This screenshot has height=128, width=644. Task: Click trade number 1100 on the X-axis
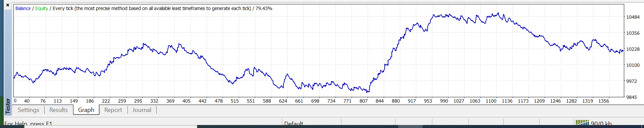coord(491,101)
